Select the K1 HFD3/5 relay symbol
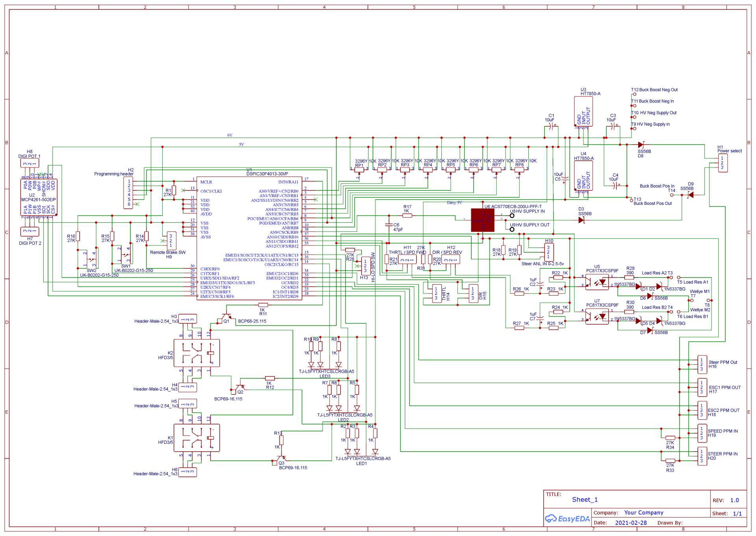This screenshot has height=536, width=756. click(x=196, y=437)
